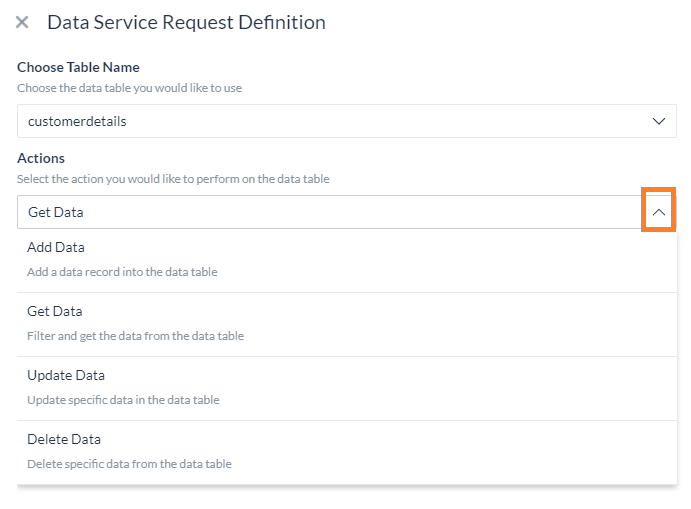Click 'Delete specific data from the data table'
The width and height of the screenshot is (691, 509).
(129, 464)
